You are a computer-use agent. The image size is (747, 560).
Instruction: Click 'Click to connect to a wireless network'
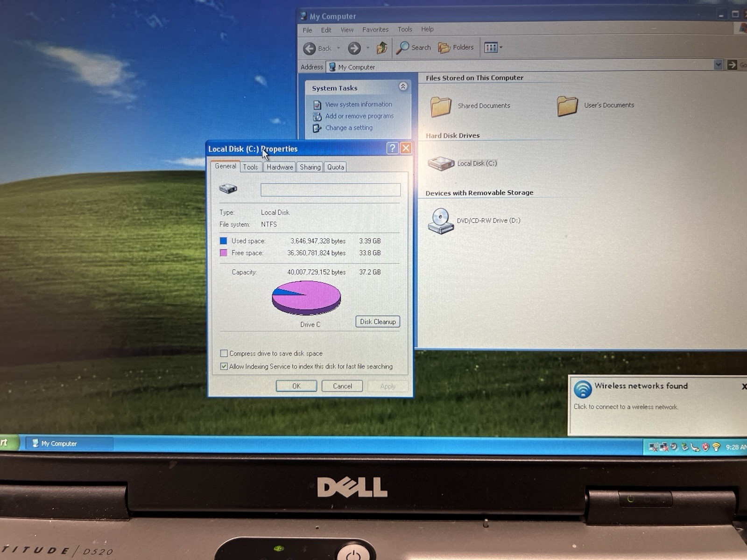(626, 407)
